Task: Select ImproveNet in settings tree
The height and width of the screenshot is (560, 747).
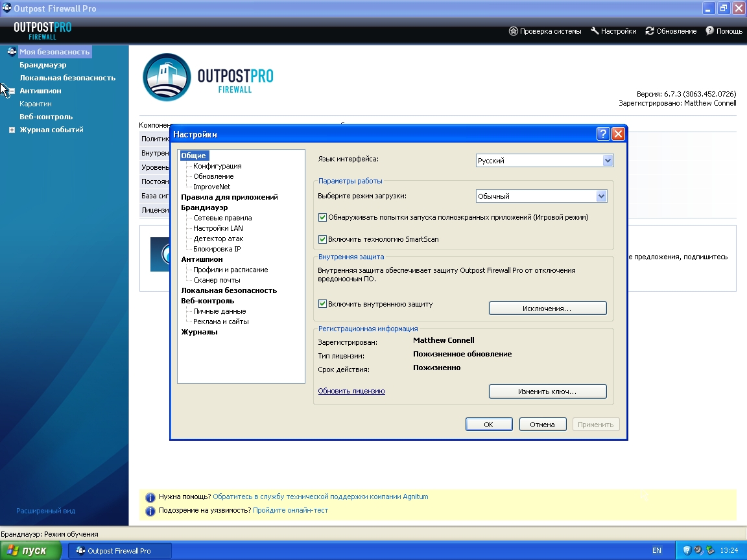Action: [211, 187]
